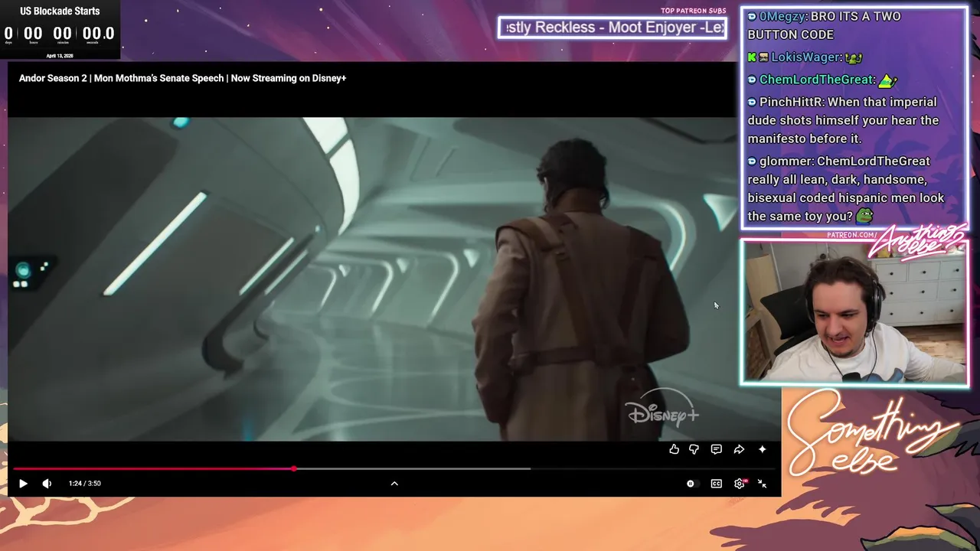This screenshot has width=980, height=551.
Task: Play the Andor video
Action: (x=23, y=484)
